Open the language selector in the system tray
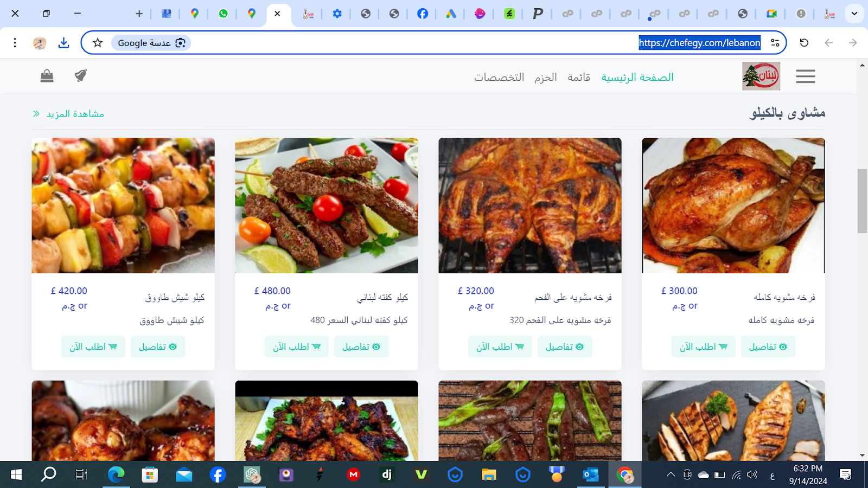 [771, 475]
